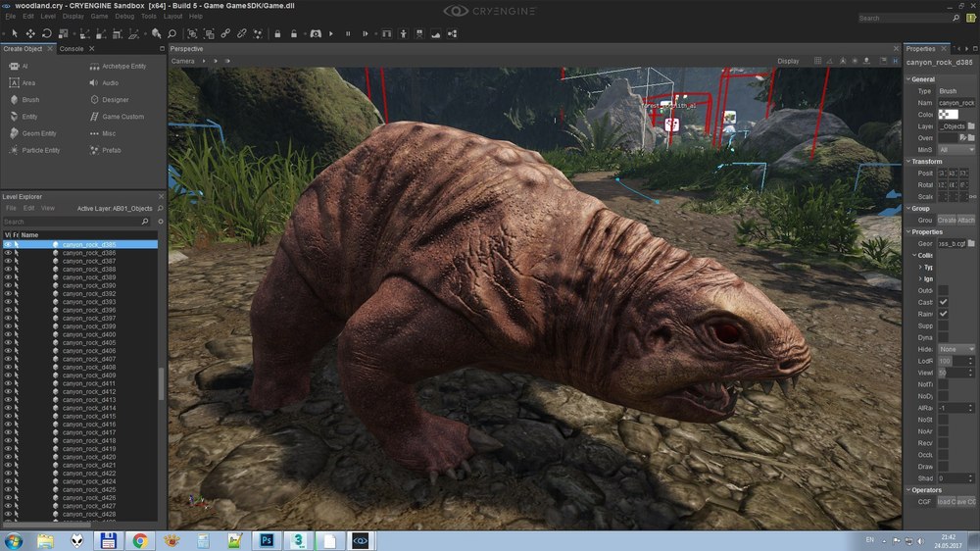Open the Level menu
The image size is (980, 551).
tap(48, 17)
